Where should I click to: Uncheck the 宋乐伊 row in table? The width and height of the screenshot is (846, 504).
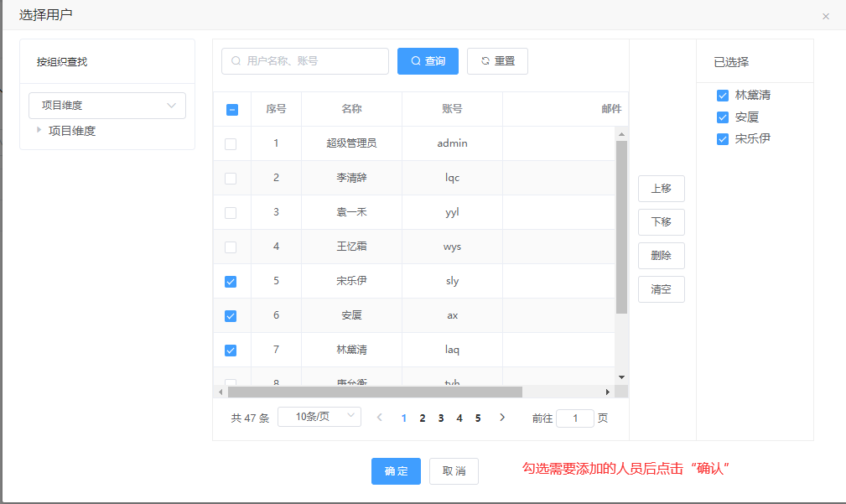(231, 282)
